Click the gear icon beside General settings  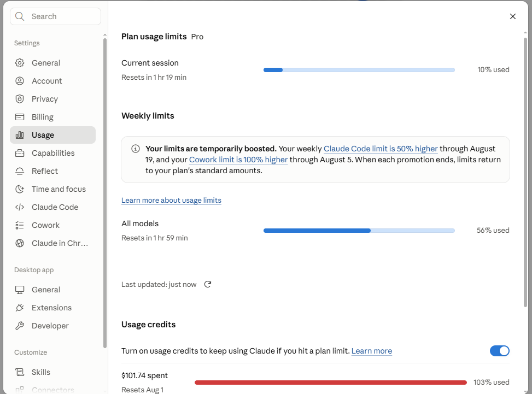point(20,63)
